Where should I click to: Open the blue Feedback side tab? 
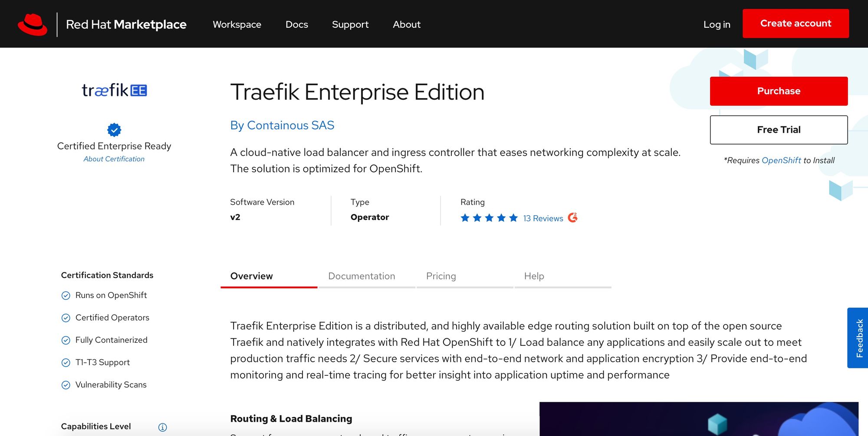click(858, 338)
